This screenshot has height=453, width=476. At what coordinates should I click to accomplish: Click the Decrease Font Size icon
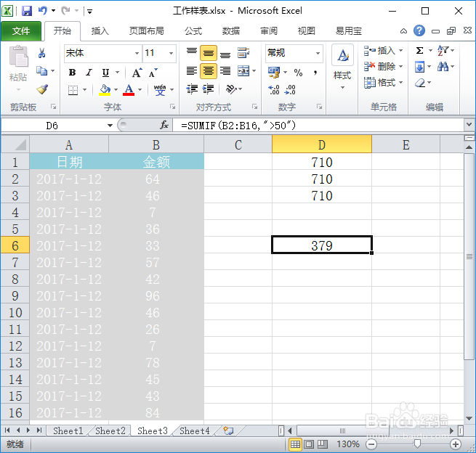pos(153,73)
